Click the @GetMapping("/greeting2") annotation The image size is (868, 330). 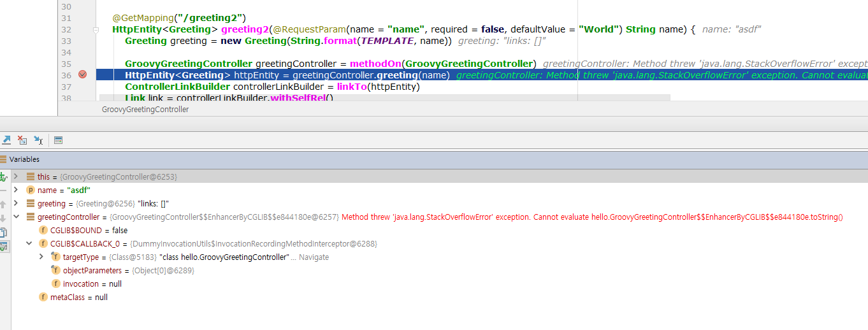(179, 18)
